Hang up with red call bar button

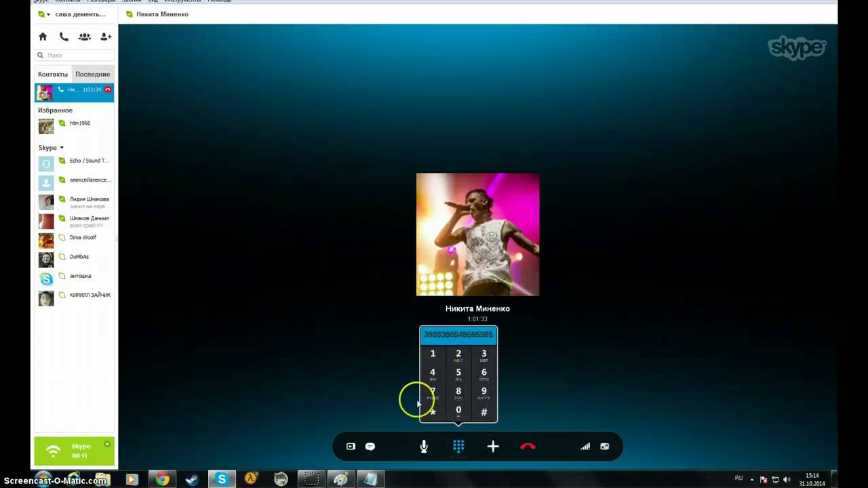coord(528,446)
